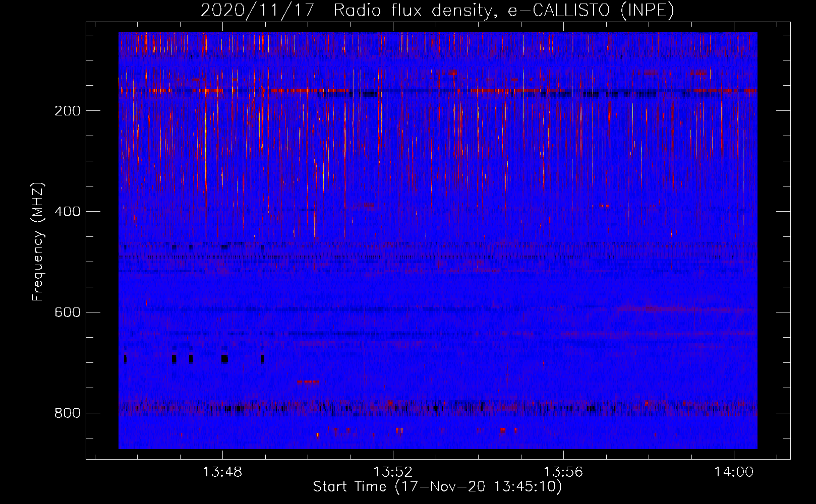Select the 200 frequency tick label

pyautogui.click(x=68, y=111)
